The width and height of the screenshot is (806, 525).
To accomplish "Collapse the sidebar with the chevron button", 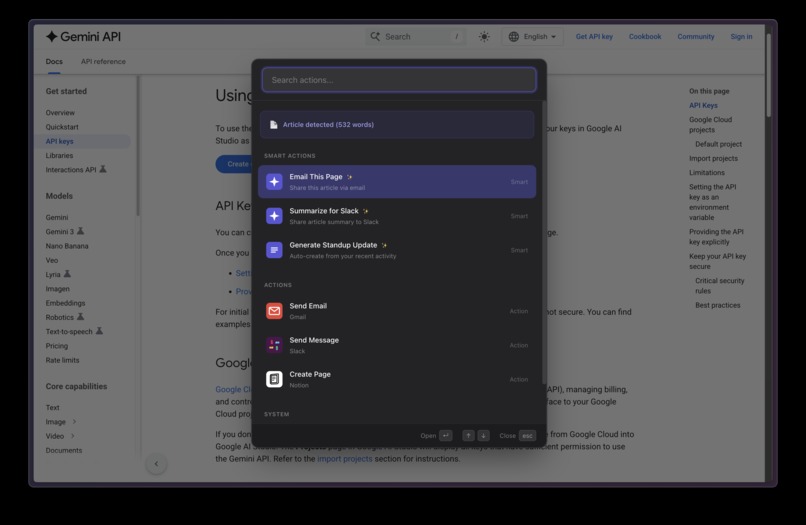I will [x=156, y=464].
